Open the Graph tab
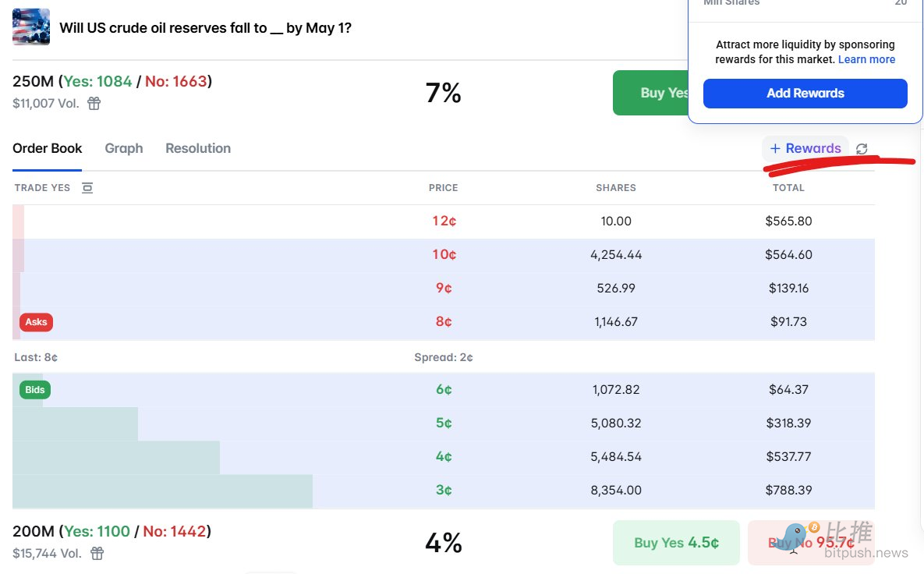Screen dimensions: 924x574 124,148
